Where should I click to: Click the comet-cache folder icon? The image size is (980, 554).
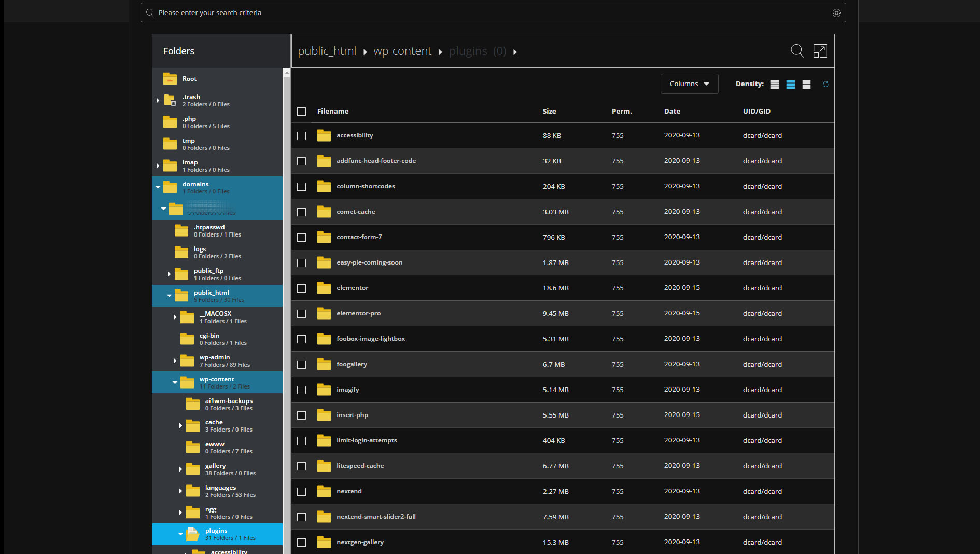(x=324, y=212)
